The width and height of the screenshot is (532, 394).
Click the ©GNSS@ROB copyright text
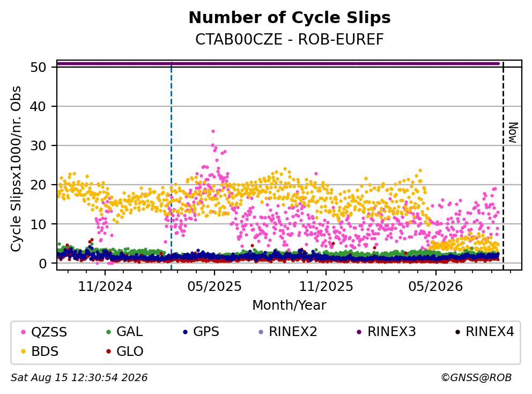(x=476, y=377)
